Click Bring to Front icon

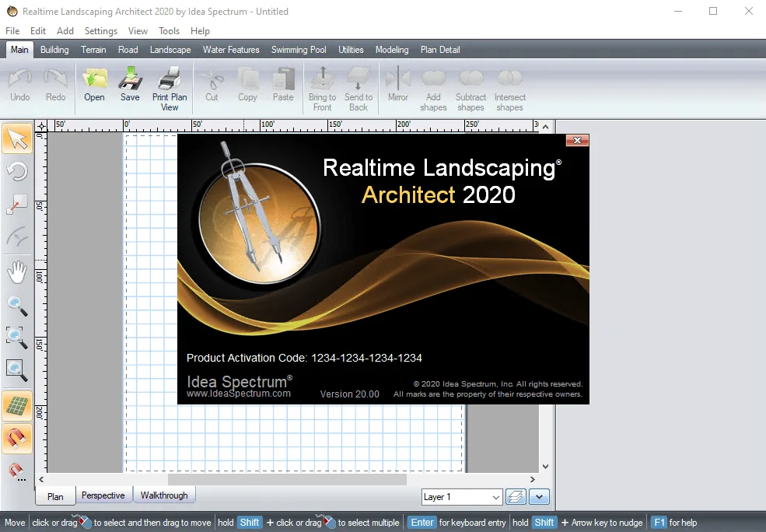tap(322, 79)
